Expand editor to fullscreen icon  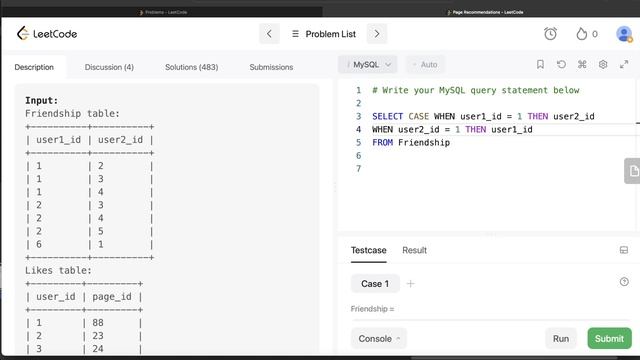(x=624, y=64)
